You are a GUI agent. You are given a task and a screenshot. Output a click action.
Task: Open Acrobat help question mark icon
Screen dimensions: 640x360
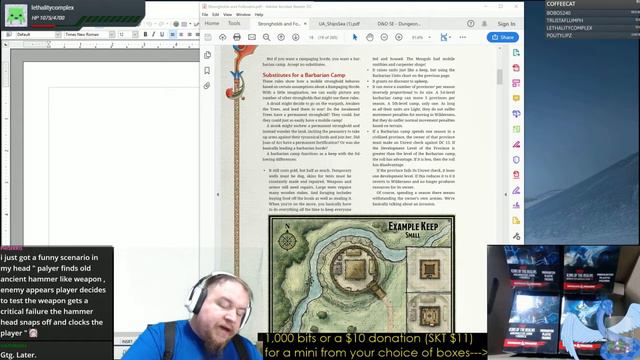(x=471, y=24)
